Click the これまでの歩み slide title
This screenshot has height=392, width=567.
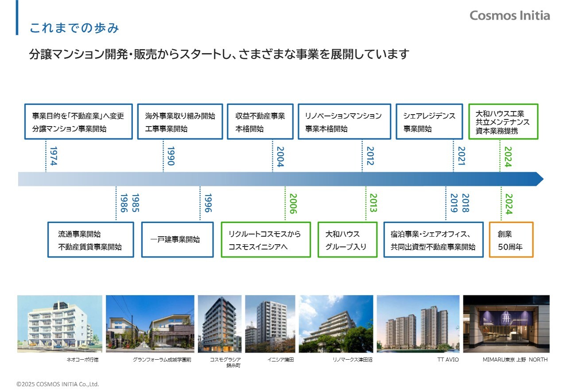pyautogui.click(x=74, y=28)
